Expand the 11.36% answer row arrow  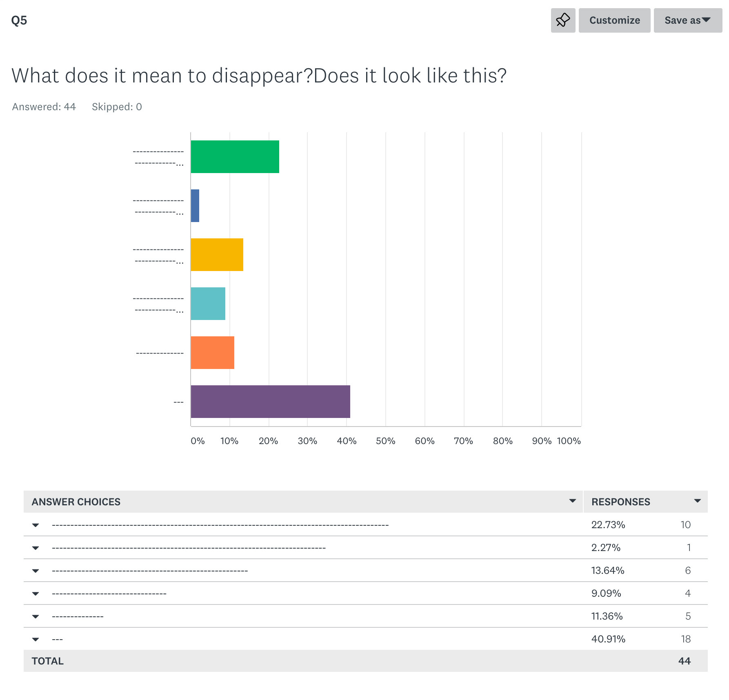36,617
